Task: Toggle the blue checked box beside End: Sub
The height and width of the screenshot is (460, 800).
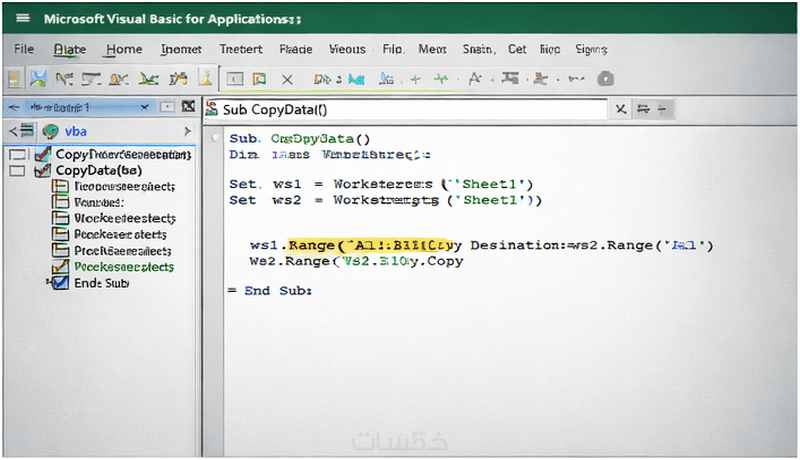Action: point(60,283)
